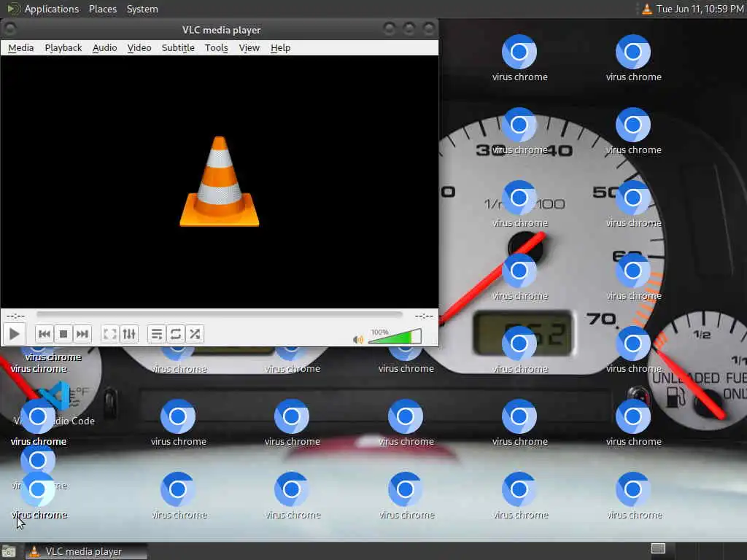Toggle VLC fullscreen mode icon

(110, 334)
